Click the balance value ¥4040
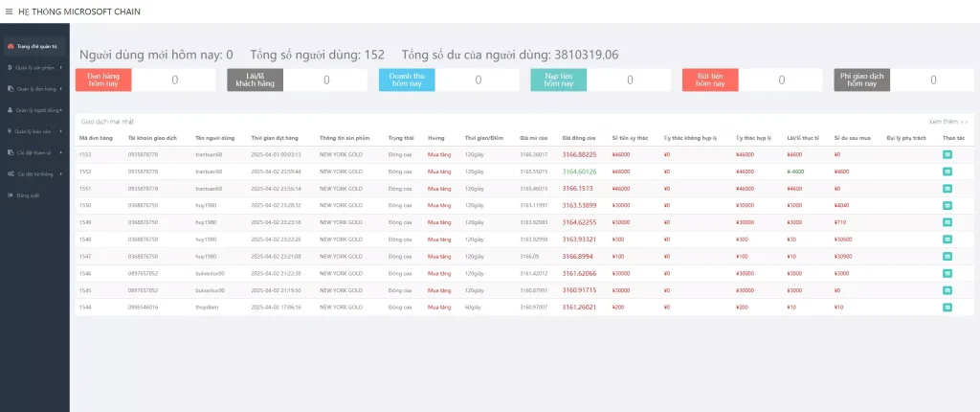This screenshot has height=412, width=980. [842, 205]
